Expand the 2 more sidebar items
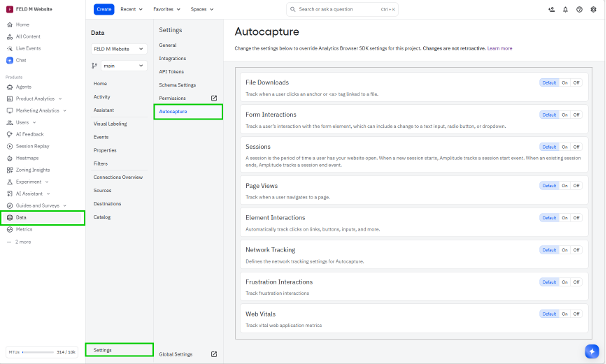The width and height of the screenshot is (606, 364). 19,242
